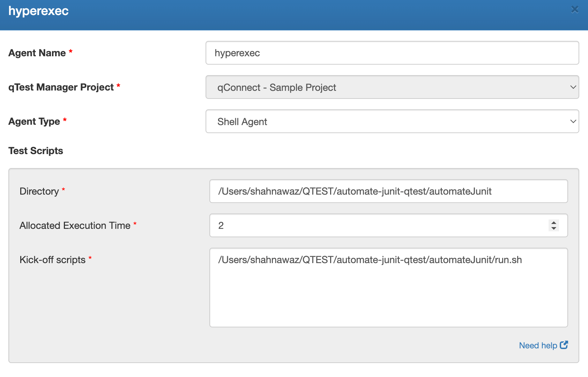Open the Shell Agent agent type dropdown
The image size is (588, 377).
(x=392, y=121)
